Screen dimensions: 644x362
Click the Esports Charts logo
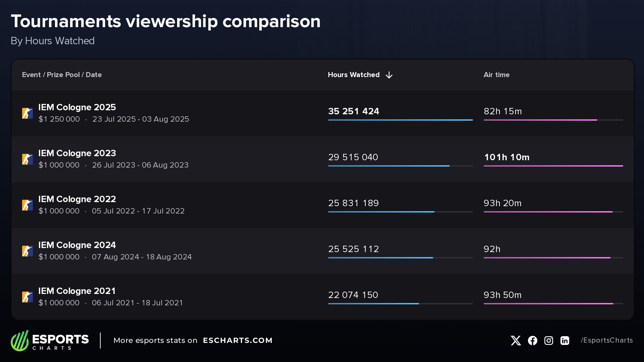(50, 341)
